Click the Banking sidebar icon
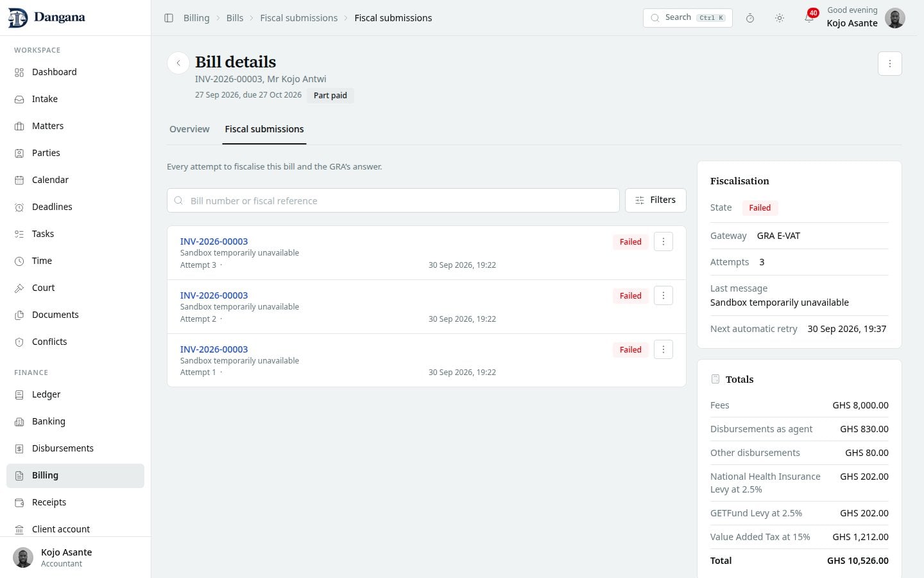924x578 pixels. (19, 421)
